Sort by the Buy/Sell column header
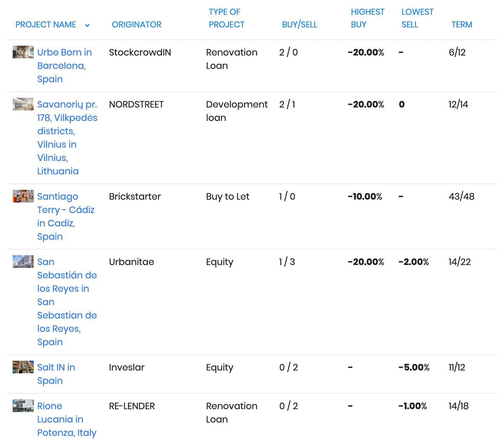Image resolution: width=504 pixels, height=444 pixels. tap(300, 25)
